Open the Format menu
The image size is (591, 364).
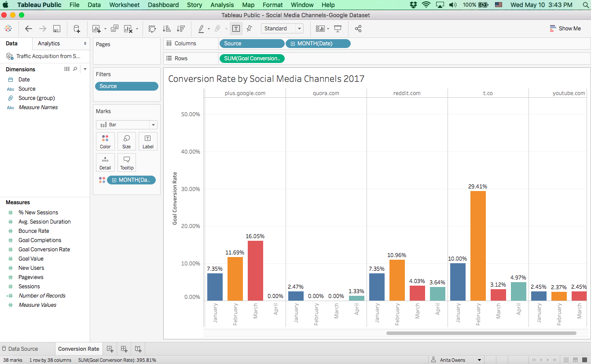(x=273, y=5)
